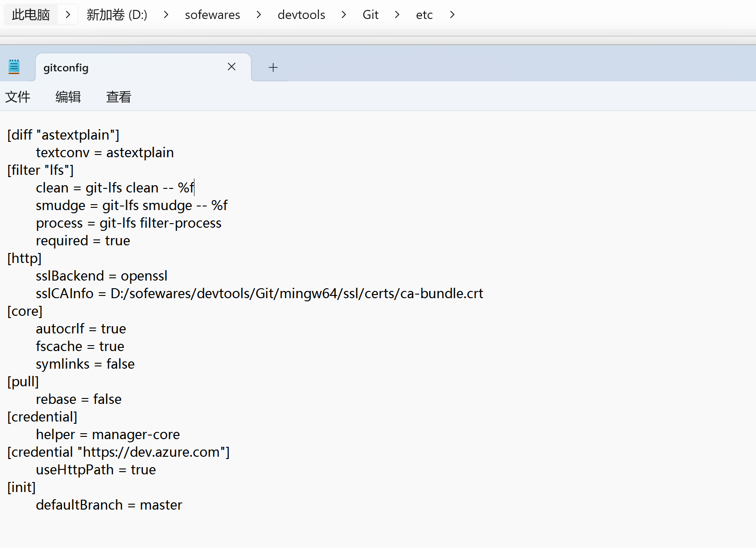Click the [credential "https://dev.azure.com"] line
756x548 pixels.
tap(118, 452)
